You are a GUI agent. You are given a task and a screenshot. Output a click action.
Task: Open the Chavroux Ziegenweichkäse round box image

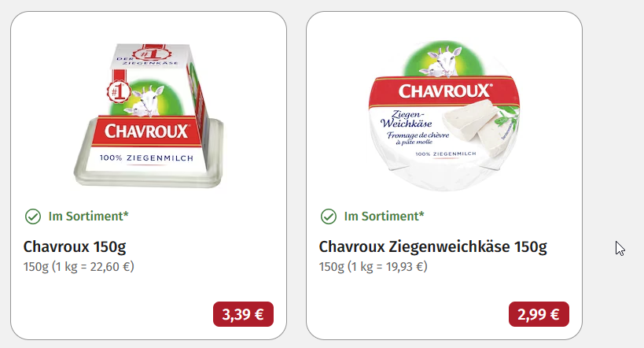[444, 116]
